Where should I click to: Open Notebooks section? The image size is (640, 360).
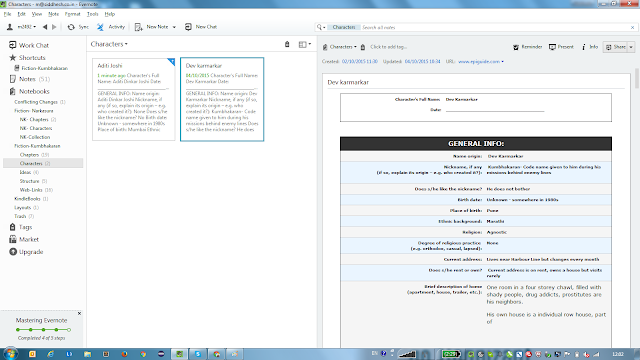29,91
